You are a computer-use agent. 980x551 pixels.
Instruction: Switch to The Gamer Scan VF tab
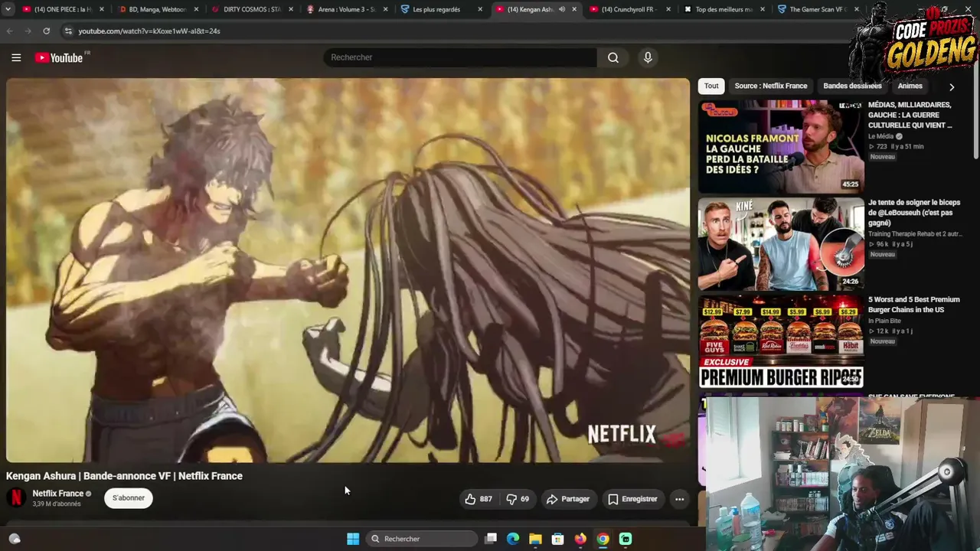point(818,9)
